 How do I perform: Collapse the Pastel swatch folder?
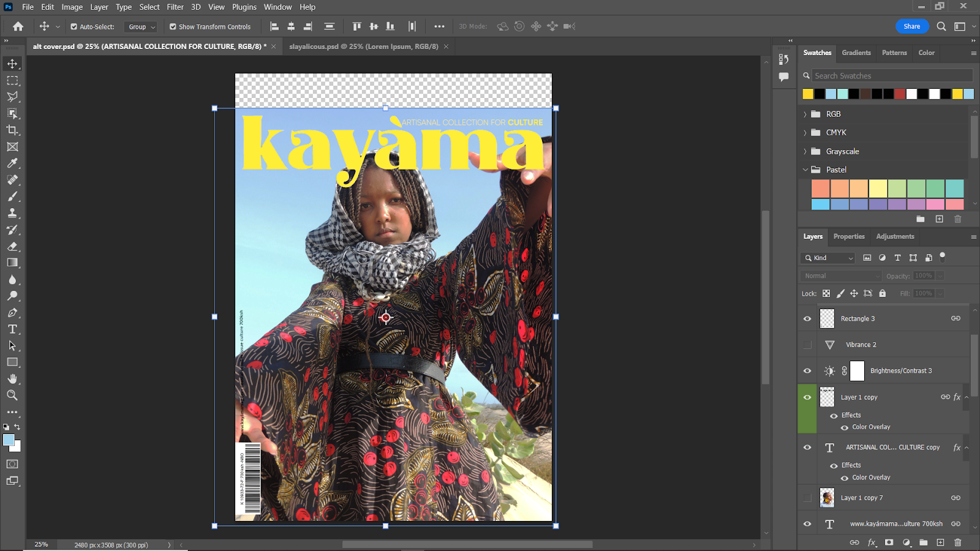[x=805, y=170]
